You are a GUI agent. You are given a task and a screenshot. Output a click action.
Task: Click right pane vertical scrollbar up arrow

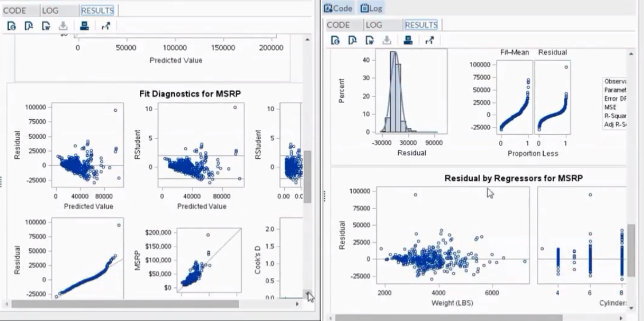pyautogui.click(x=631, y=53)
